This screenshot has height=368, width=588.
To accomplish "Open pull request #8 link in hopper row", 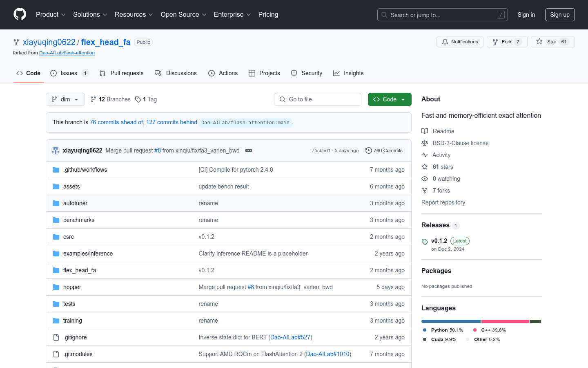I will [251, 287].
